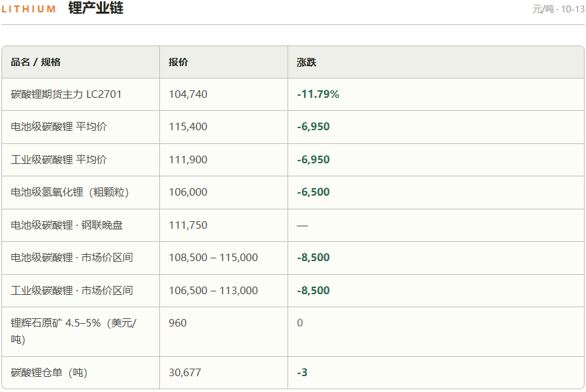Viewport: 586px width, 392px height.
Task: Click the value 30,677
Action: pos(185,373)
